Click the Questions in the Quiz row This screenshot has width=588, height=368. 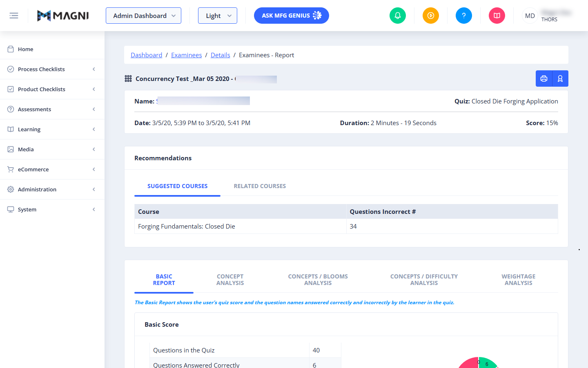245,350
